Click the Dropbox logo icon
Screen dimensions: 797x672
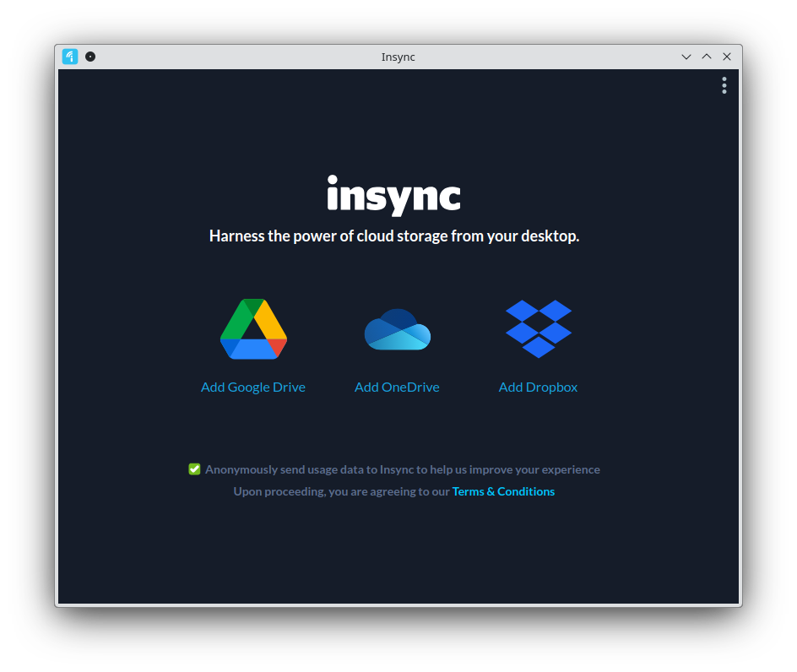[x=539, y=329]
